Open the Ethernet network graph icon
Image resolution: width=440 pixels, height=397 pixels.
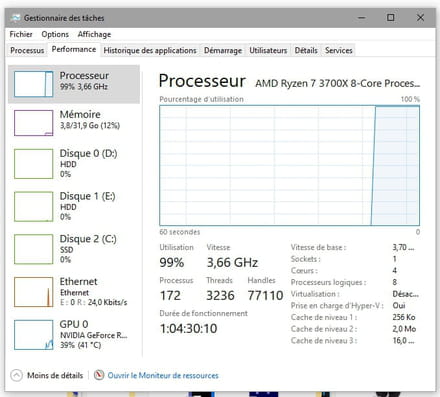(33, 292)
